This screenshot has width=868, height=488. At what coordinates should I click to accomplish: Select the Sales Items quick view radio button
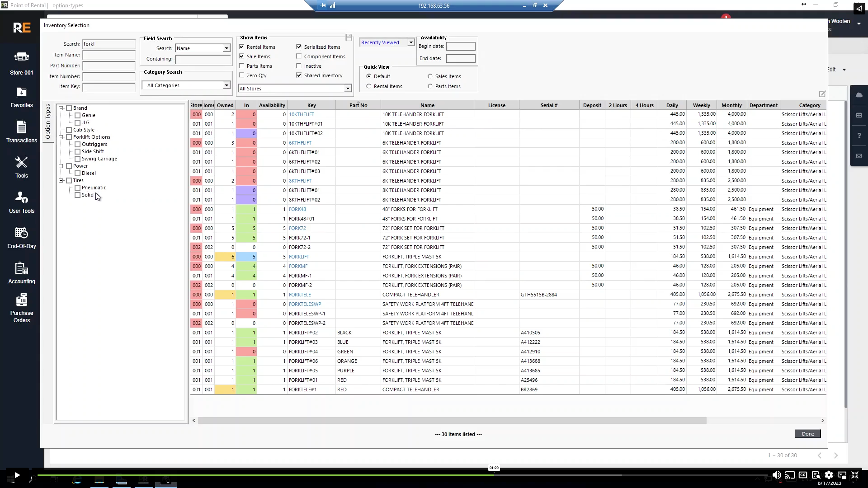tap(430, 76)
